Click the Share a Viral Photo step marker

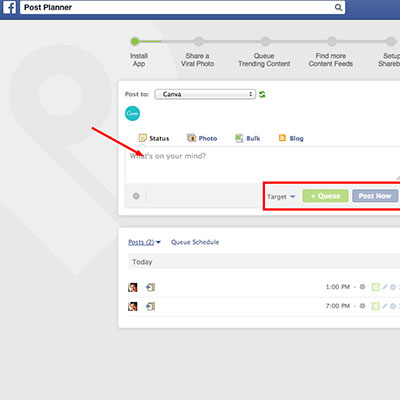pyautogui.click(x=199, y=41)
